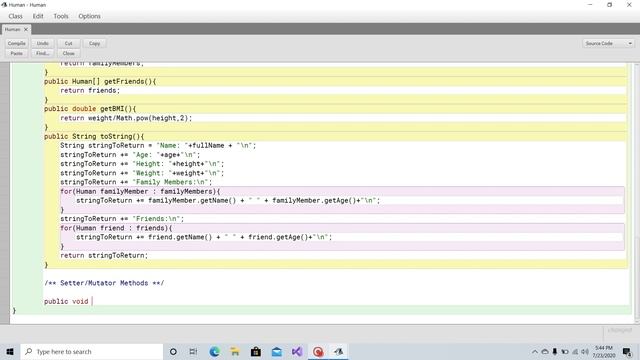This screenshot has height=360, width=640.
Task: Click the stringToReturn '"Friends:\n"' line
Action: pyautogui.click(x=122, y=219)
